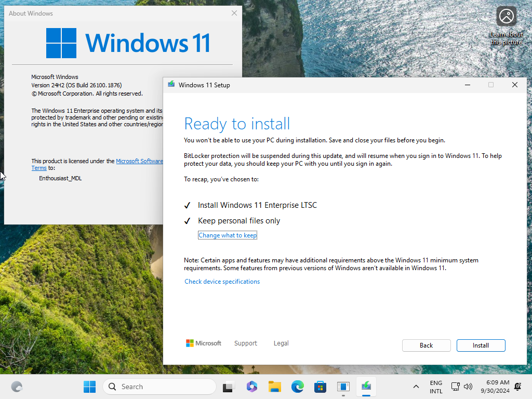Image resolution: width=532 pixels, height=399 pixels.
Task: Click the Windows Setup taskbar icon
Action: [366, 387]
